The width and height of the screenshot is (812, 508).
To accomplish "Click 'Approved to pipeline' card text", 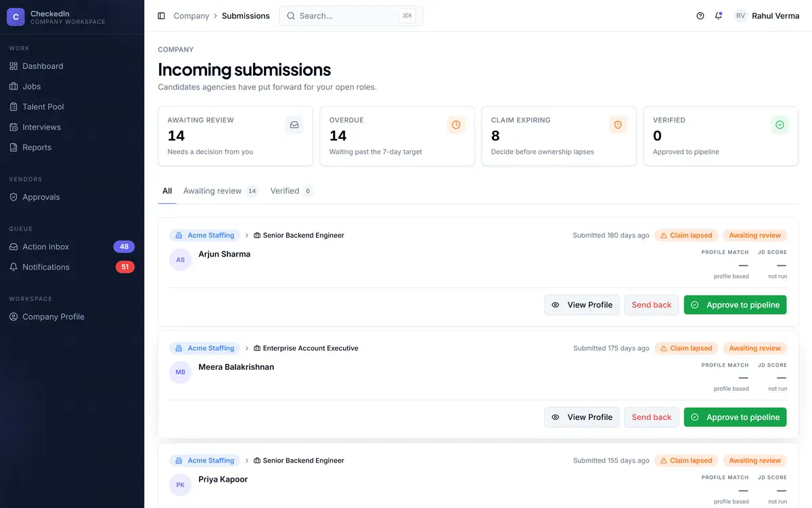I will (x=686, y=152).
